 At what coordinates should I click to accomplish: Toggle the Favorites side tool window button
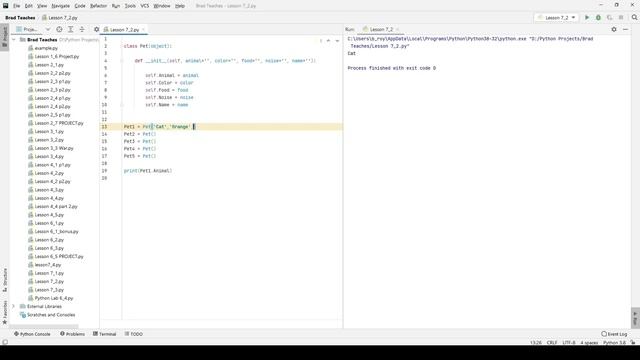pos(4,312)
